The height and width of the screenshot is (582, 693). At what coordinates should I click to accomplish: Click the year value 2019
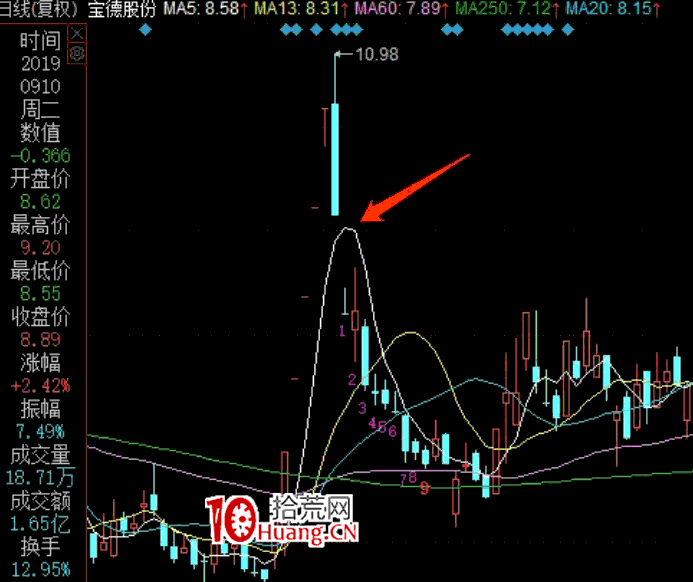coord(41,64)
